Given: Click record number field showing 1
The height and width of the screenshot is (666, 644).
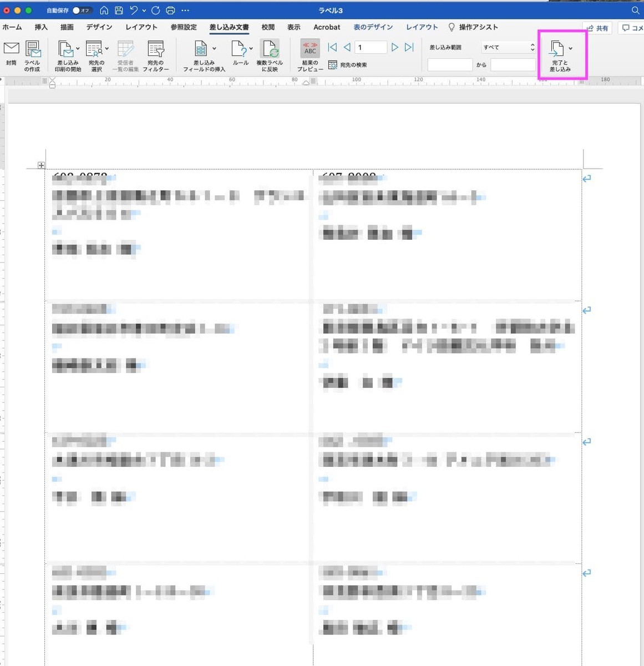Looking at the screenshot, I should [x=371, y=47].
